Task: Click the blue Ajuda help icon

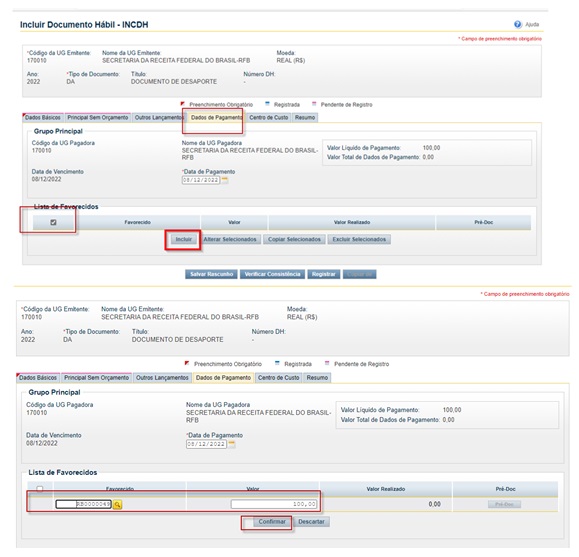Action: (518, 24)
